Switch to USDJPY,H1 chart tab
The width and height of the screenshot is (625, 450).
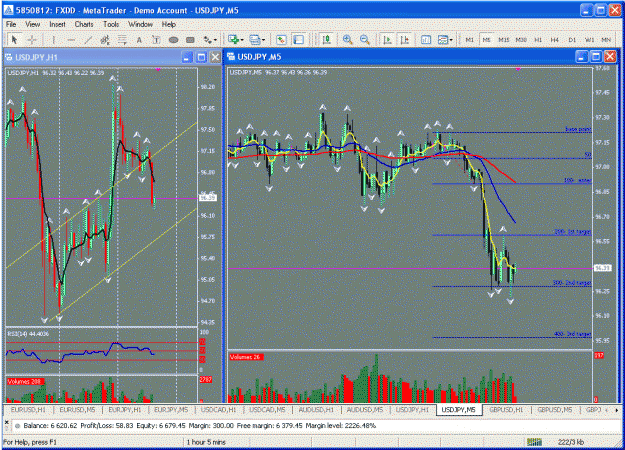click(x=413, y=410)
